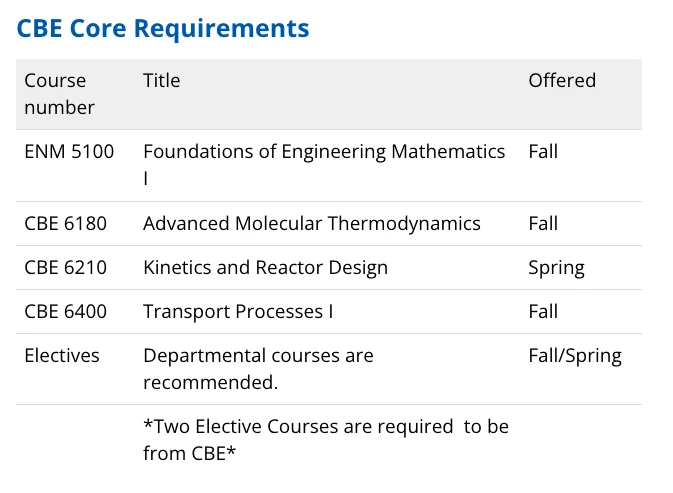Click the Fall/Spring term for Electives
The width and height of the screenshot is (673, 493).
pyautogui.click(x=574, y=356)
